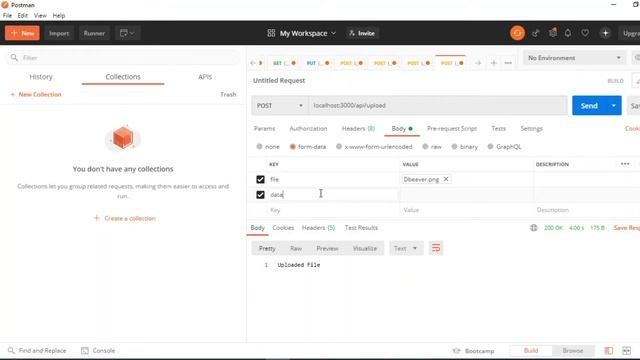This screenshot has width=640, height=360.
Task: Open the File menu
Action: 7,16
